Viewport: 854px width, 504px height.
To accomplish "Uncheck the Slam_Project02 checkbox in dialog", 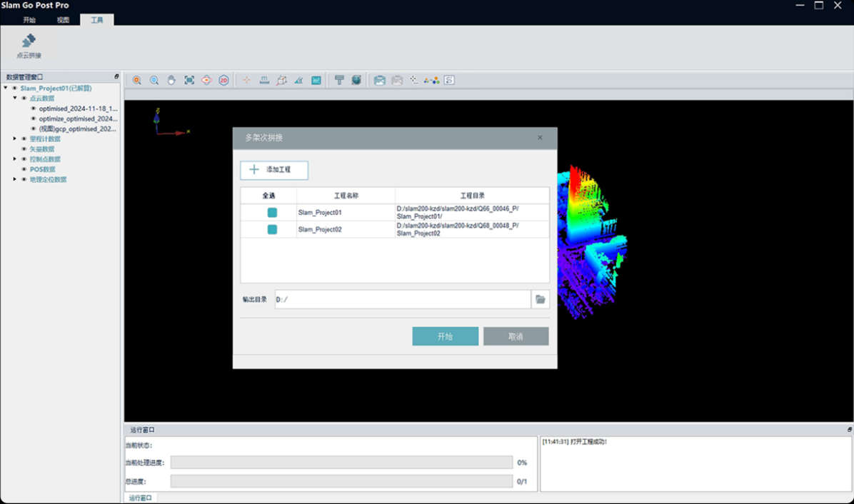I will click(272, 230).
